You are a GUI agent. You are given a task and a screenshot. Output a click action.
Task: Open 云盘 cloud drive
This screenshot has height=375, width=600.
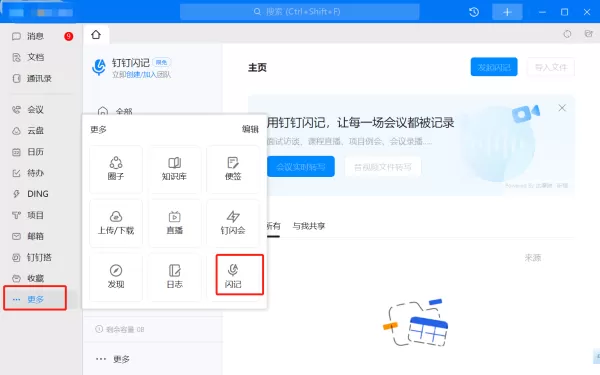(x=34, y=131)
